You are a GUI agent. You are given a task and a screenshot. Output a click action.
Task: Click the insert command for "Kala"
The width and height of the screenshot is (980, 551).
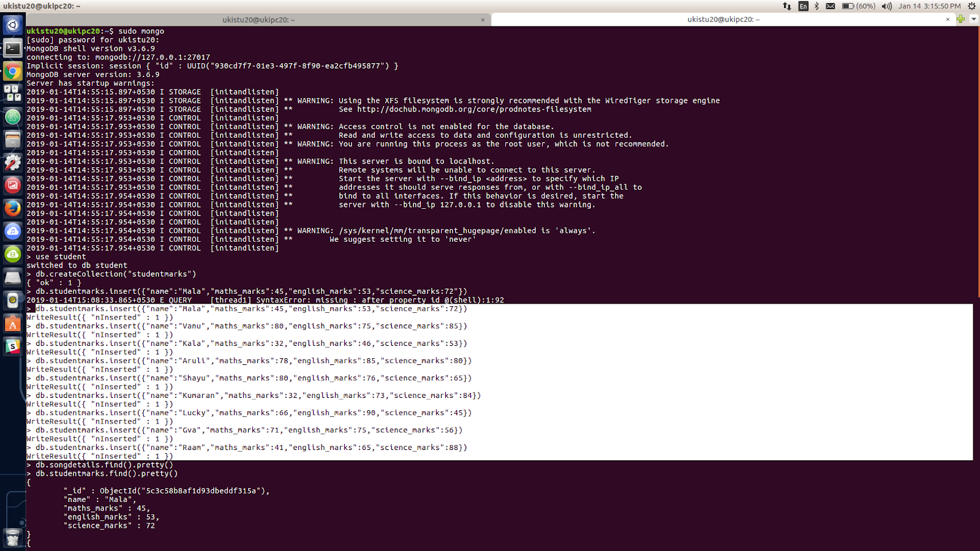pos(251,343)
